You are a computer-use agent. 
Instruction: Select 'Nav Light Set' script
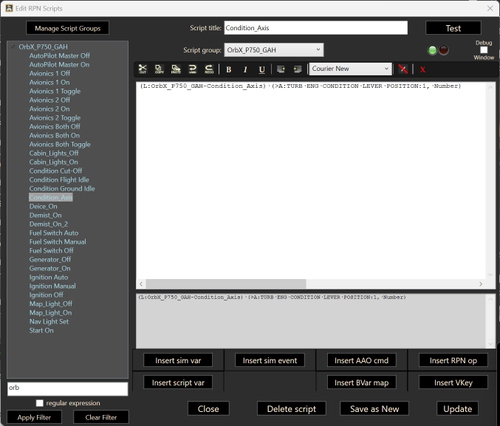coord(49,322)
